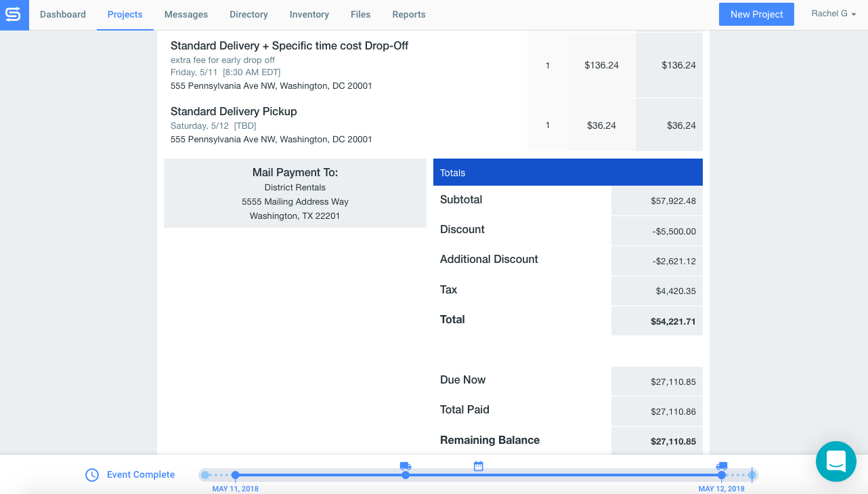
Task: Click the 'Additional Discount' label
Action: click(x=489, y=259)
